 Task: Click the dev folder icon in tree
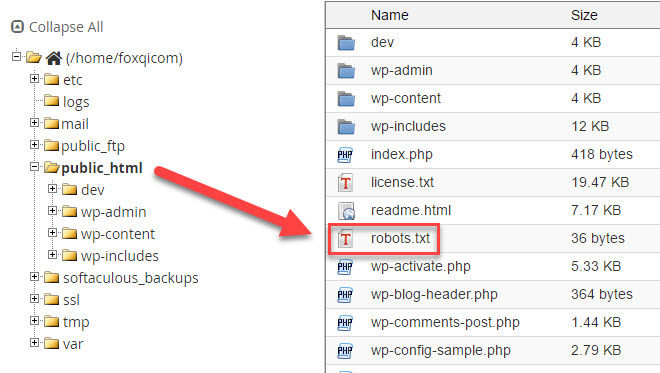pyautogui.click(x=69, y=189)
